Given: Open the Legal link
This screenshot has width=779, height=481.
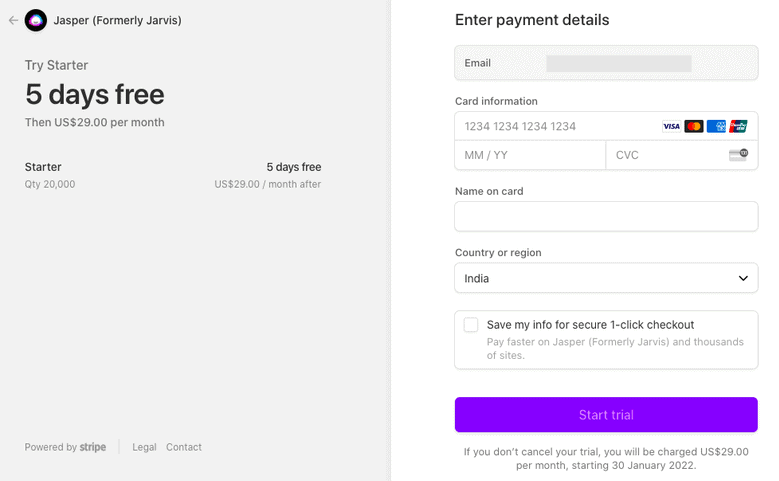Looking at the screenshot, I should point(144,447).
